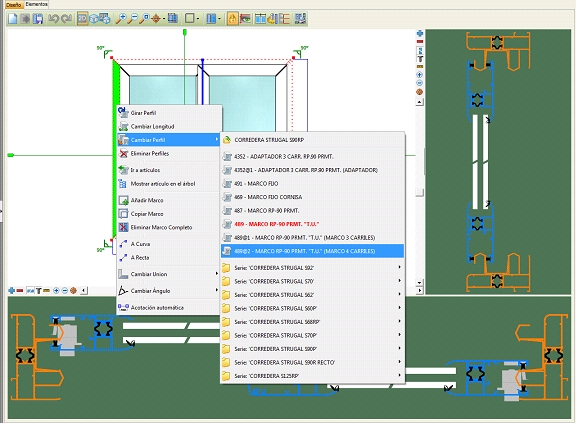The height and width of the screenshot is (423, 578).
Task: Click circular zoom-in icon in bottom-left toolbar
Action: pos(56,290)
